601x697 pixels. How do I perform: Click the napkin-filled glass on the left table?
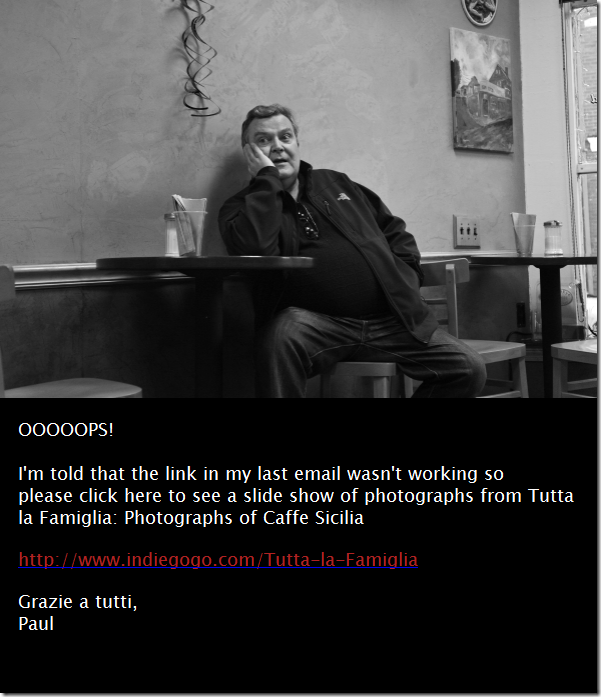point(190,226)
